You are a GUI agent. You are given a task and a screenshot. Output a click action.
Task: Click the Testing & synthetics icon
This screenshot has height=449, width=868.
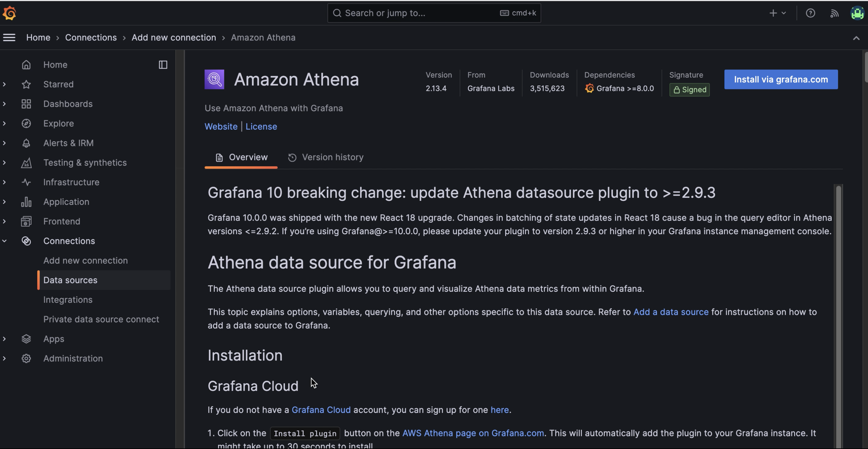[x=26, y=162]
